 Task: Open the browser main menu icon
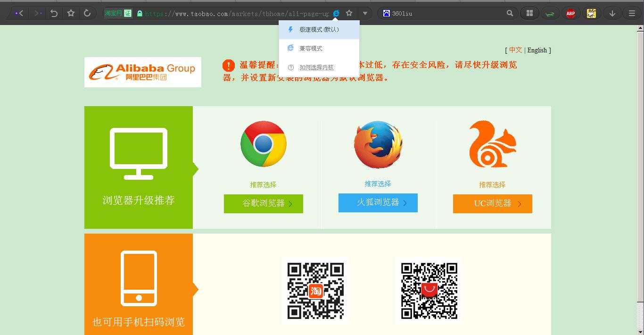click(x=632, y=13)
